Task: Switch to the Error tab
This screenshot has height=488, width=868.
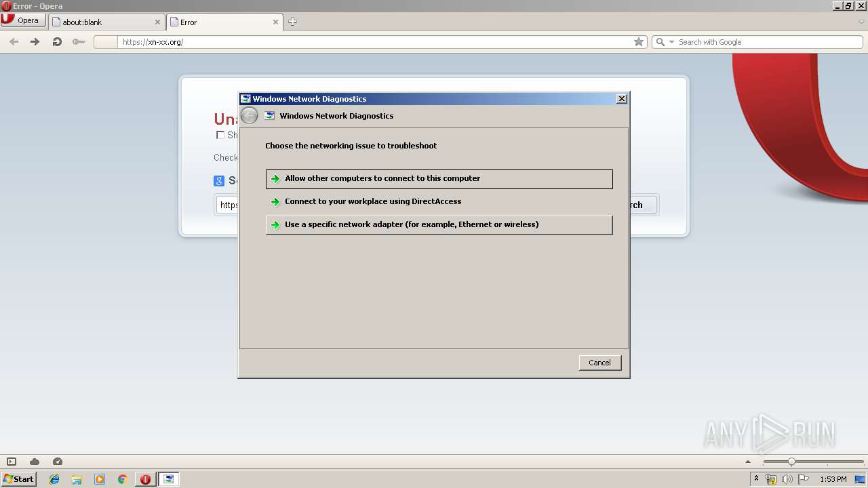Action: (x=224, y=22)
